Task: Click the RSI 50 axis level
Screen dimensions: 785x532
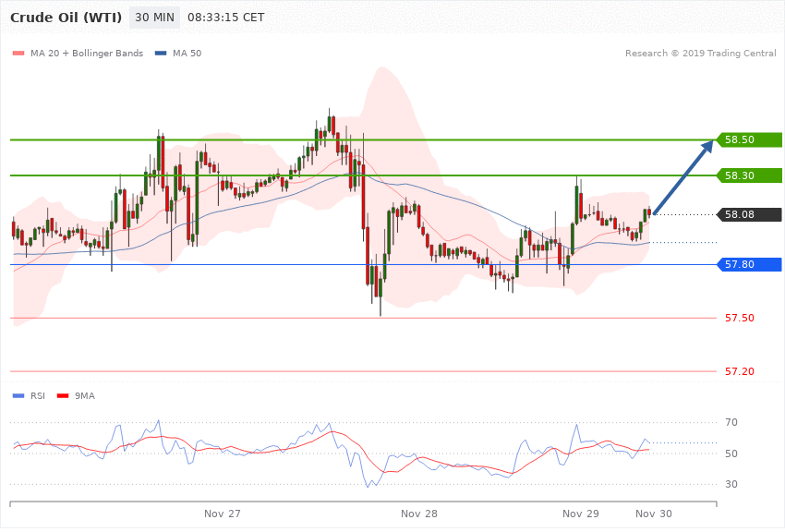Action: 731,453
